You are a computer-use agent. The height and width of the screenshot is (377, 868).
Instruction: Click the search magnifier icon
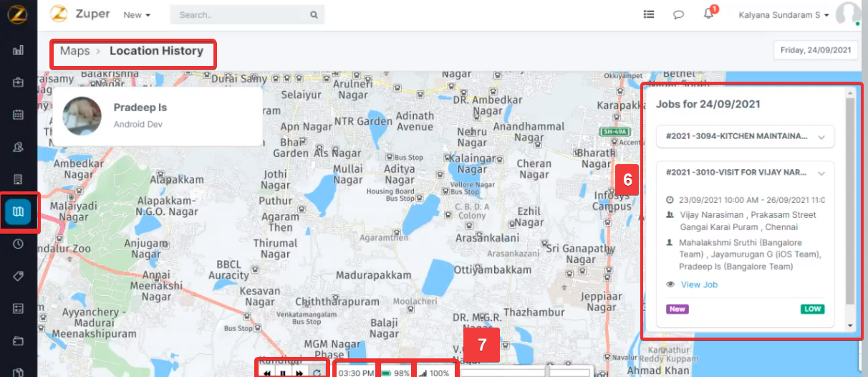(314, 14)
